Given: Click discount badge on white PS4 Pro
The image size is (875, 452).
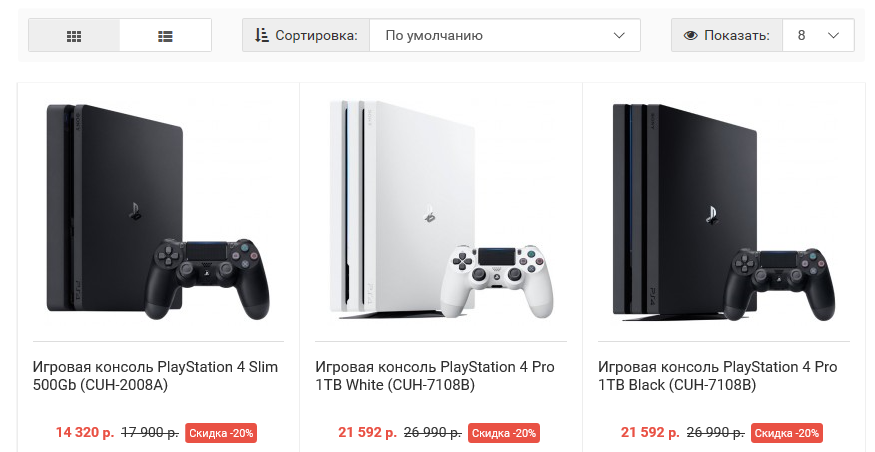Looking at the screenshot, I should [x=504, y=433].
